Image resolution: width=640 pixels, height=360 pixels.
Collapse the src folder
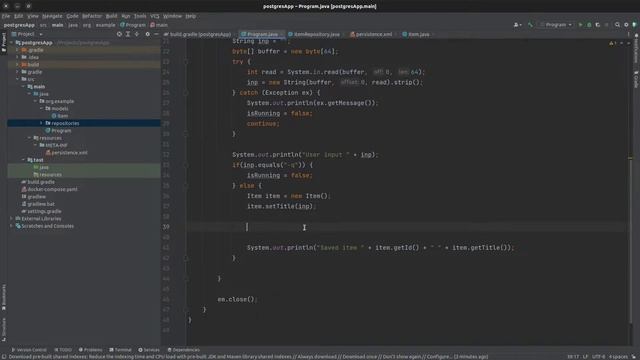[17, 79]
